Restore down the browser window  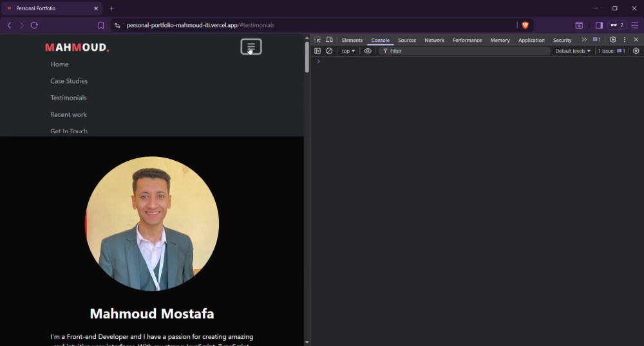[x=615, y=8]
